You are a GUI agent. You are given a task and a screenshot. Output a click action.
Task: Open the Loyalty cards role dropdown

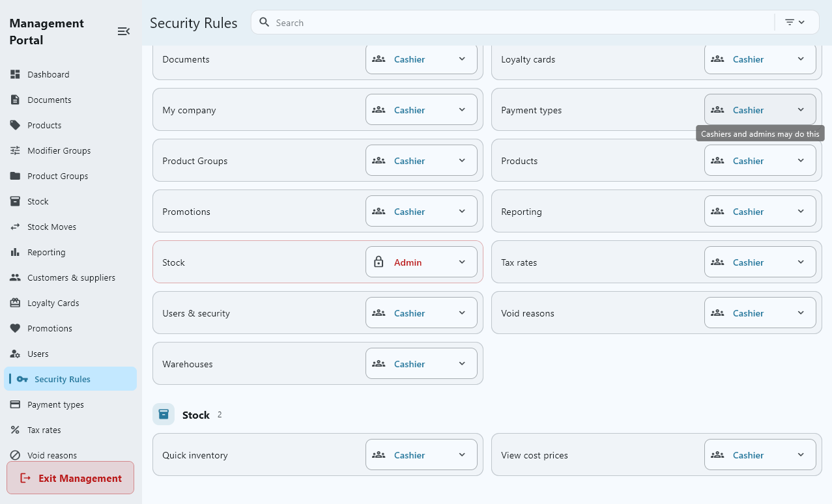click(760, 59)
